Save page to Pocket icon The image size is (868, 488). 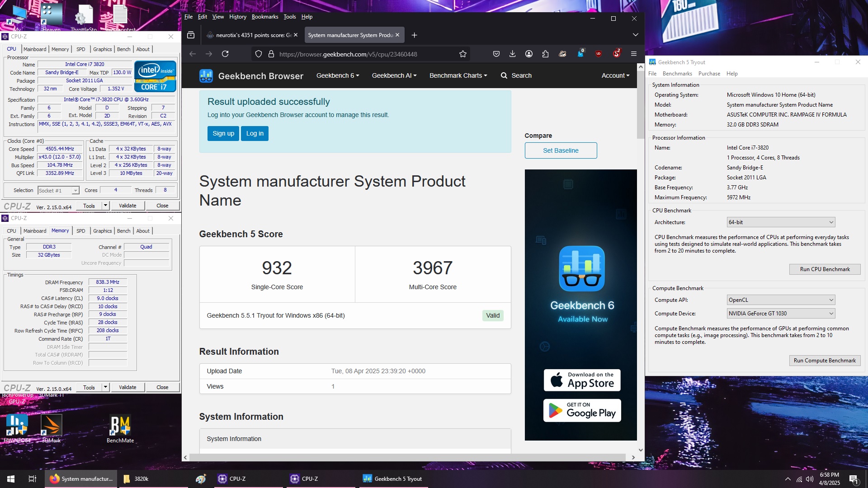pos(496,54)
